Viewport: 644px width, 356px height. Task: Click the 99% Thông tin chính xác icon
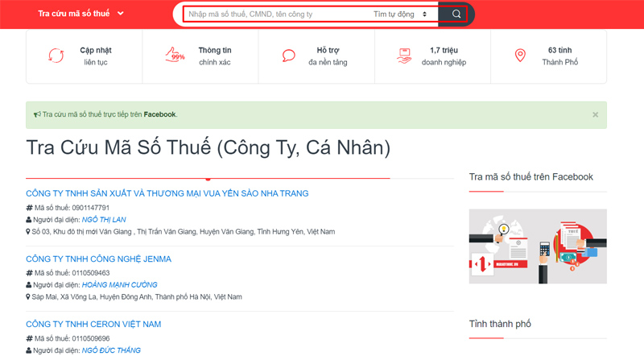175,55
